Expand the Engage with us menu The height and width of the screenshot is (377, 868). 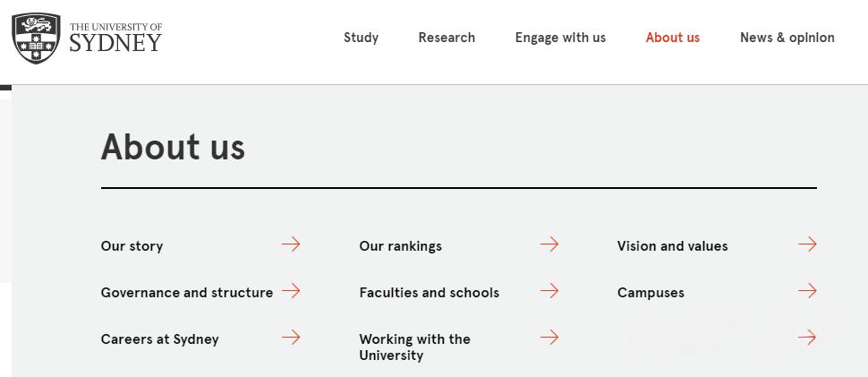pyautogui.click(x=560, y=38)
